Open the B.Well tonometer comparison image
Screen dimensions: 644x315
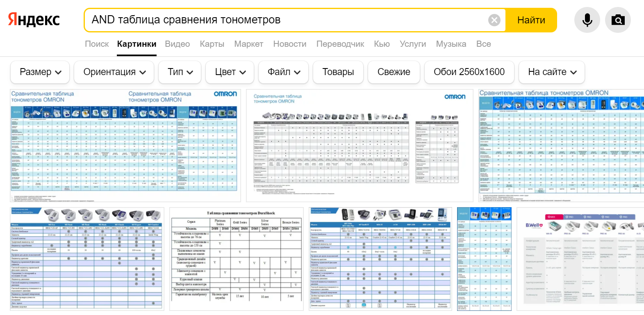(x=580, y=259)
